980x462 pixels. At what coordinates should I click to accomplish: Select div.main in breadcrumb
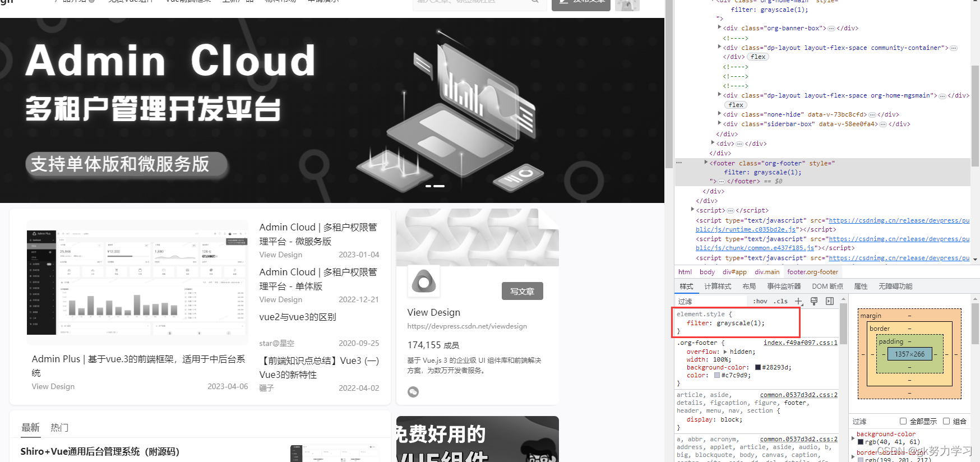767,272
